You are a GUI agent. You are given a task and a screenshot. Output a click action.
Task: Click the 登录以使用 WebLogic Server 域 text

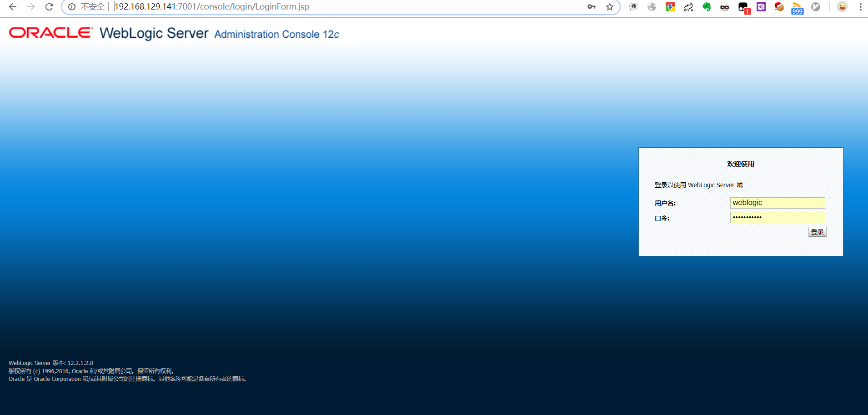[x=698, y=185]
